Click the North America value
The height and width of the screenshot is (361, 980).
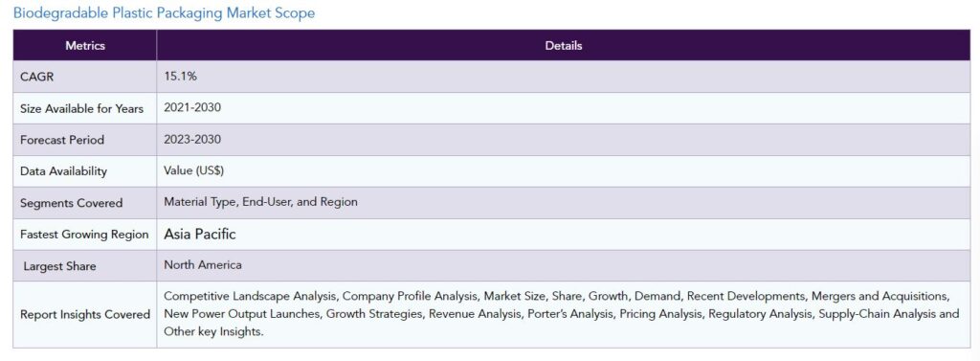coord(203,265)
